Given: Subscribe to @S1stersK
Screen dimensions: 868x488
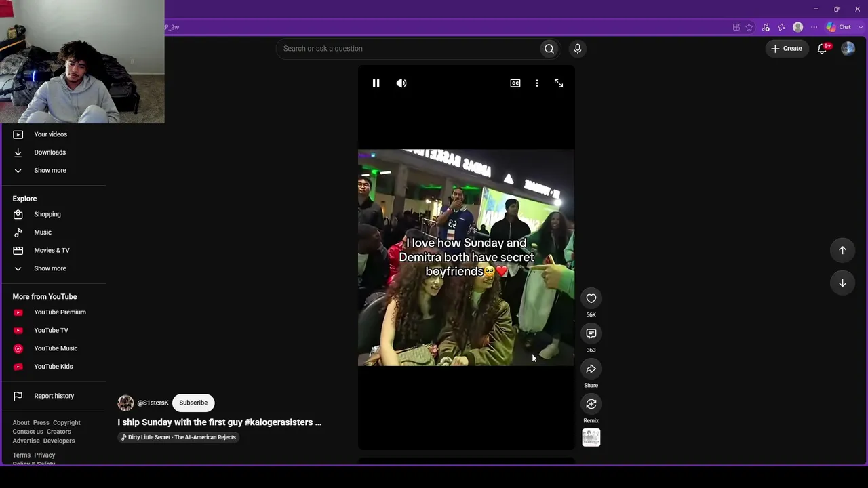Looking at the screenshot, I should (193, 403).
